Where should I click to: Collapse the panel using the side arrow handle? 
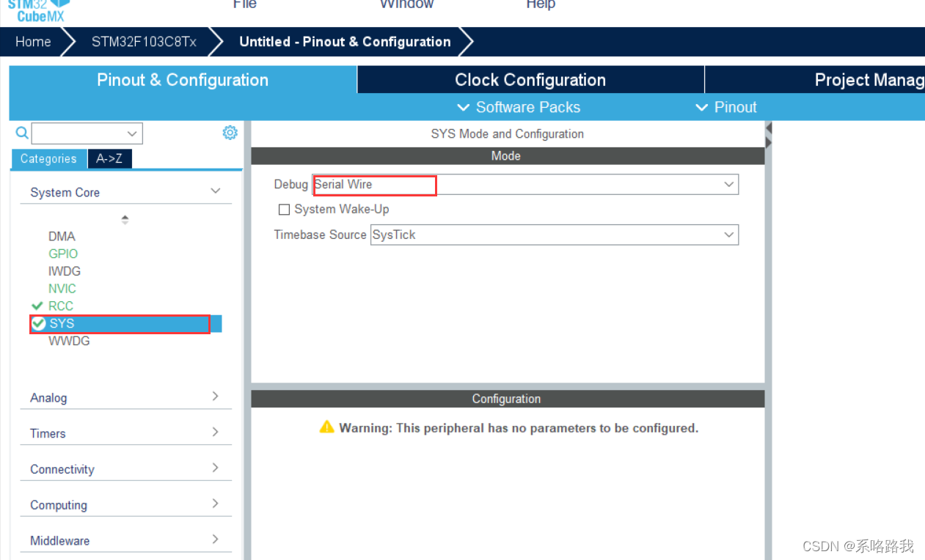[769, 135]
